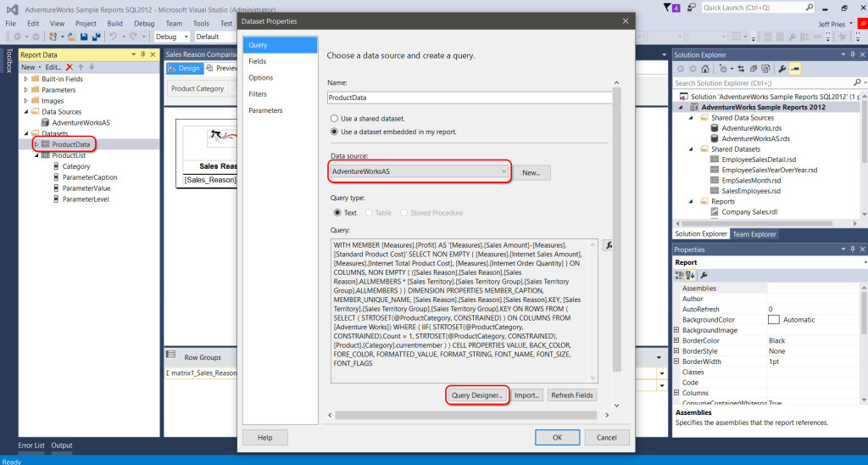Expand the Built-in Fields folder in Report Data
868x465 pixels.
[x=25, y=79]
